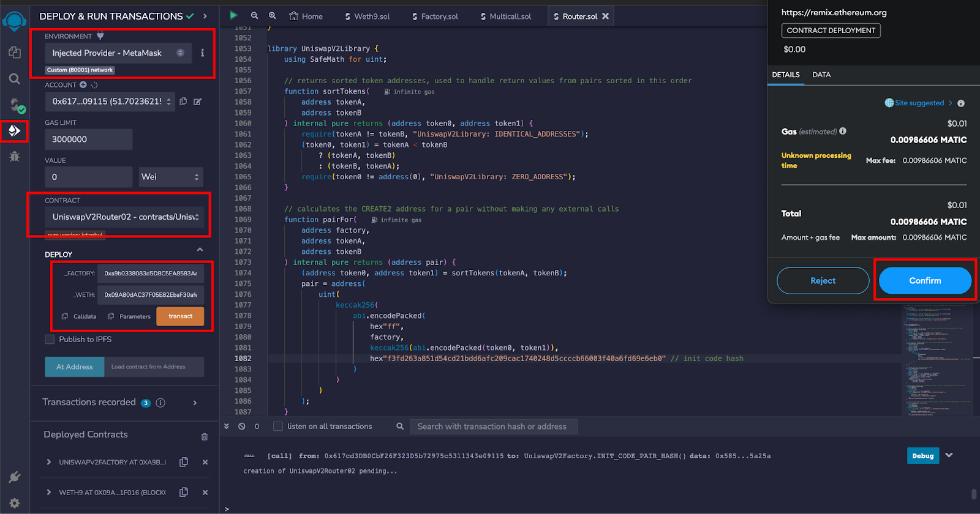This screenshot has height=514, width=980.
Task: Expand the Debug log entry chevron
Action: click(x=949, y=455)
